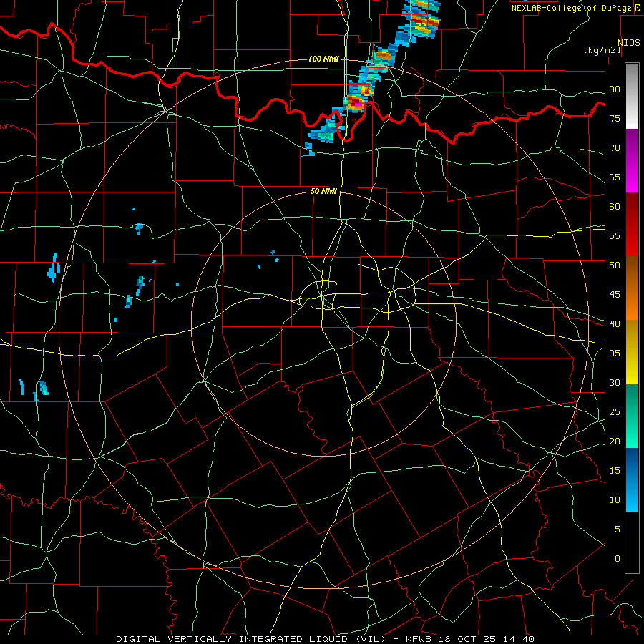
Task: Click the color scale value 5
Action: [618, 529]
